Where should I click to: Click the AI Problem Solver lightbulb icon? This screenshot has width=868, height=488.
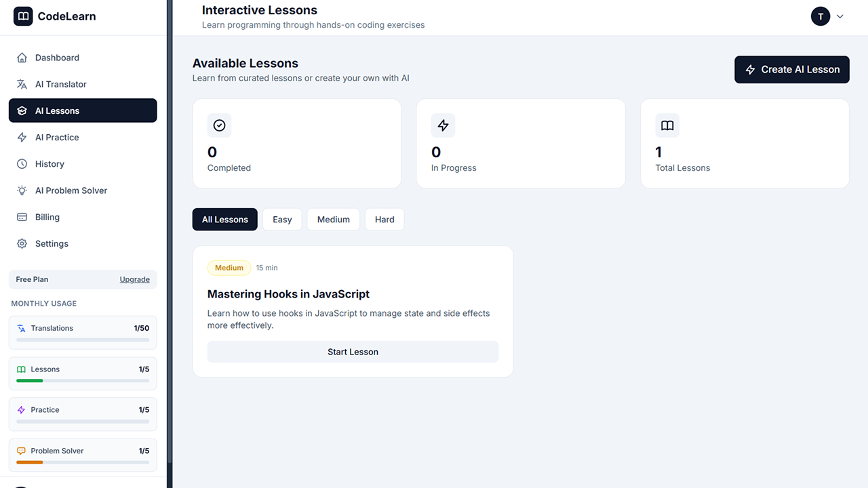tap(22, 190)
